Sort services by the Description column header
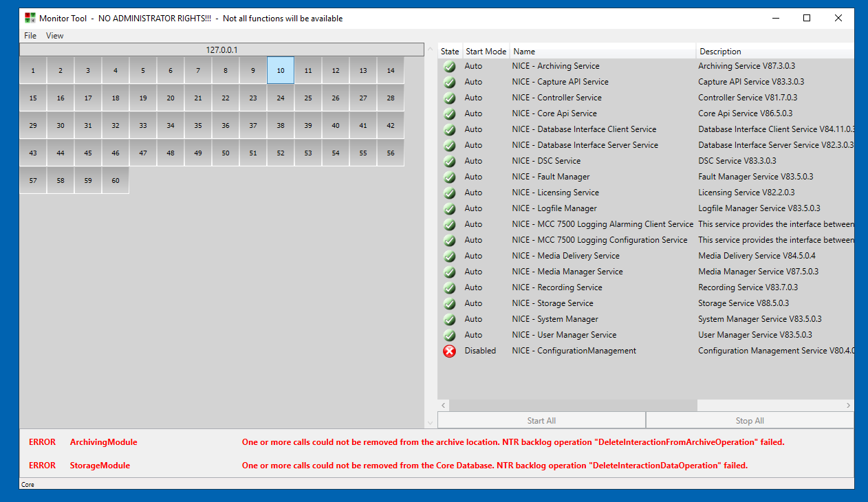This screenshot has height=502, width=868. tap(775, 52)
